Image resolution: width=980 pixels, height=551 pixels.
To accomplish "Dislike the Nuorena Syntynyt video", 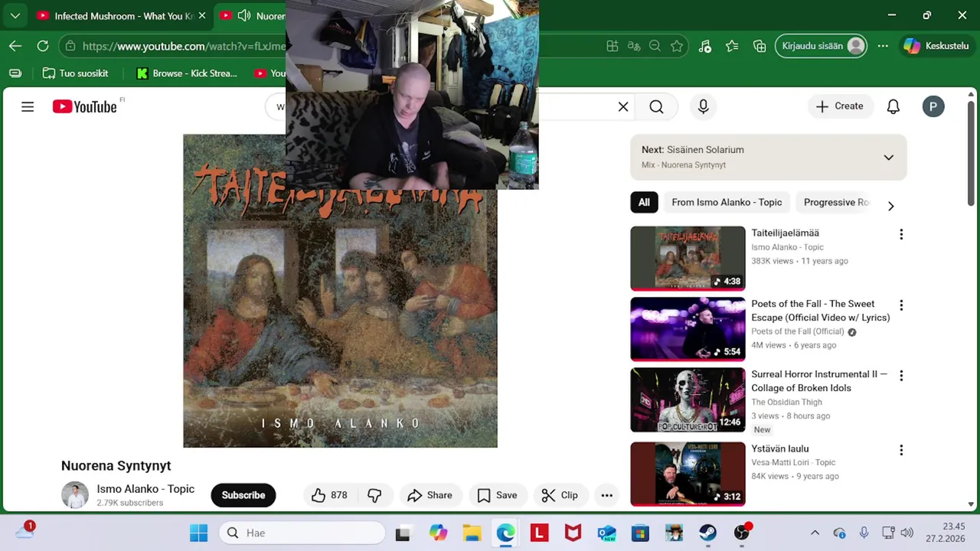I will 375,495.
